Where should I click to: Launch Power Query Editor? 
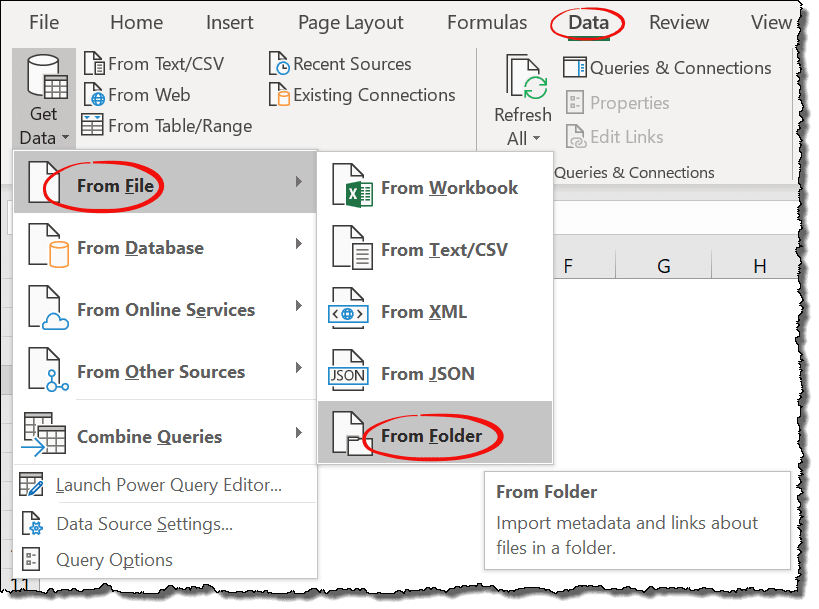(x=168, y=486)
